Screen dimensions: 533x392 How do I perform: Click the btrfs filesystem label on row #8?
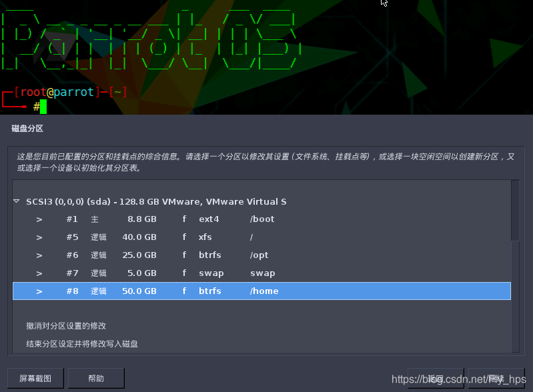coord(209,291)
